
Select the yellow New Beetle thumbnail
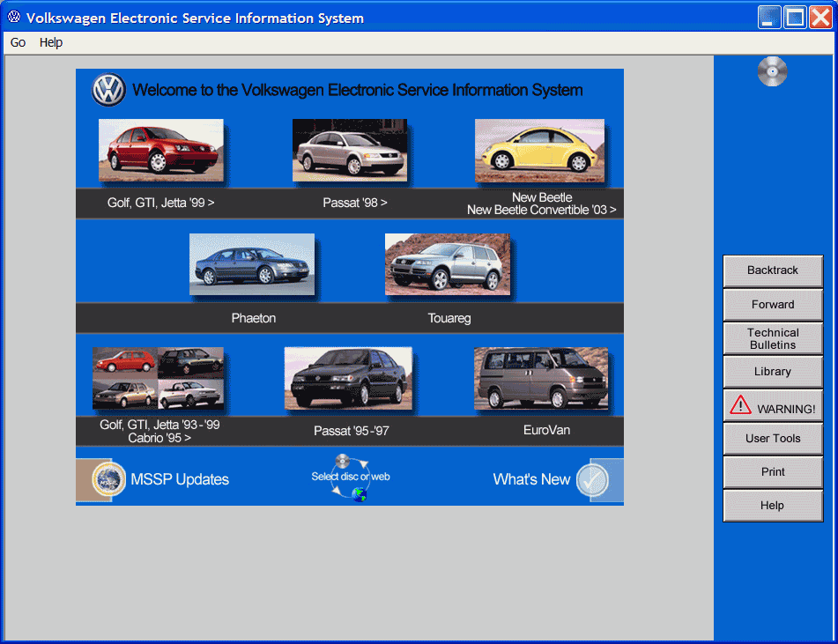tap(540, 151)
